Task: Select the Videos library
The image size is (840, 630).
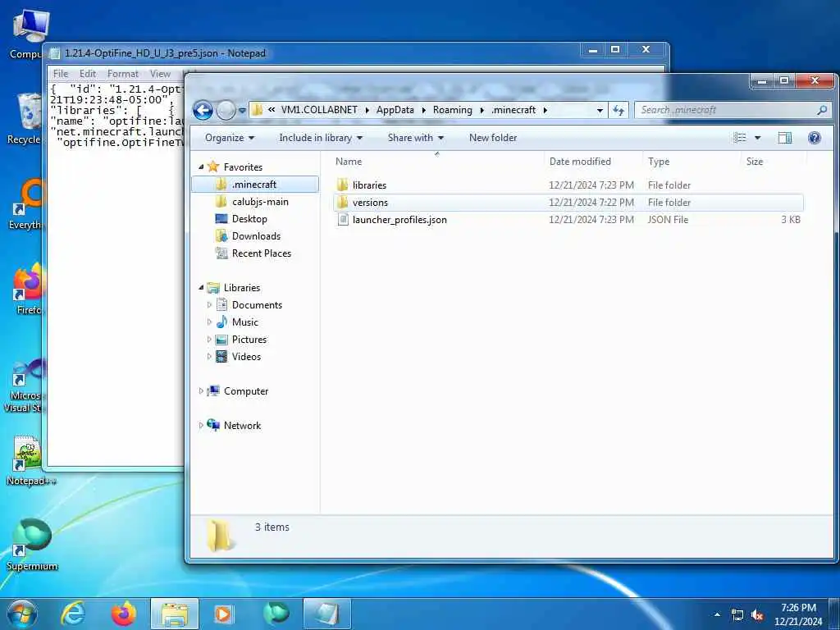Action: pos(246,356)
